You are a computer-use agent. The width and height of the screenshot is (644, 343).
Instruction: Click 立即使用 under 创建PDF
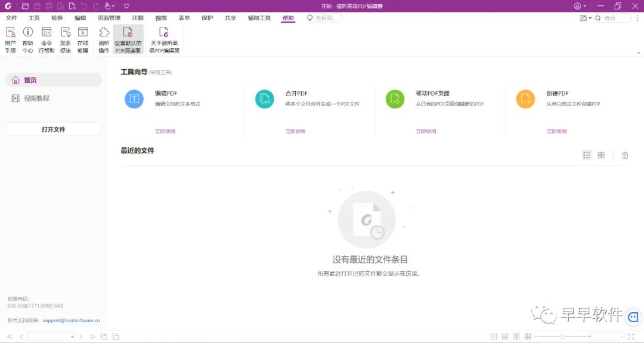pos(556,131)
